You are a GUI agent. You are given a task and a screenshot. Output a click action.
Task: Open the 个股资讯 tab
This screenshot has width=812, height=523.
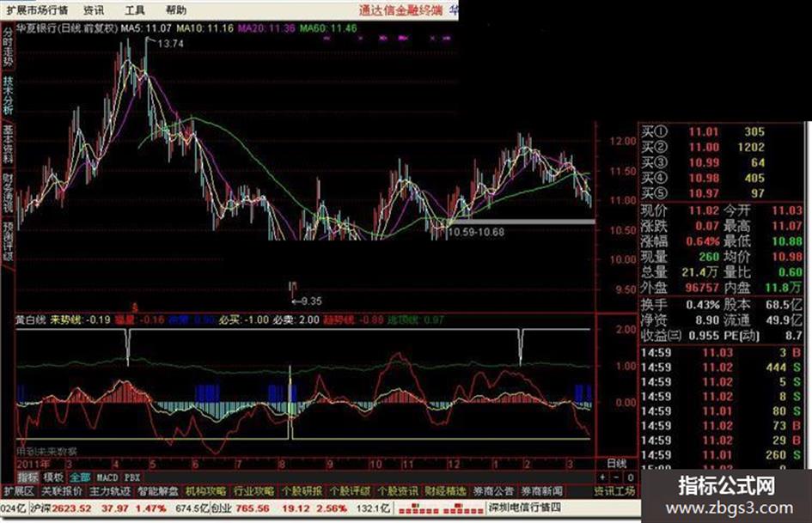point(397,491)
